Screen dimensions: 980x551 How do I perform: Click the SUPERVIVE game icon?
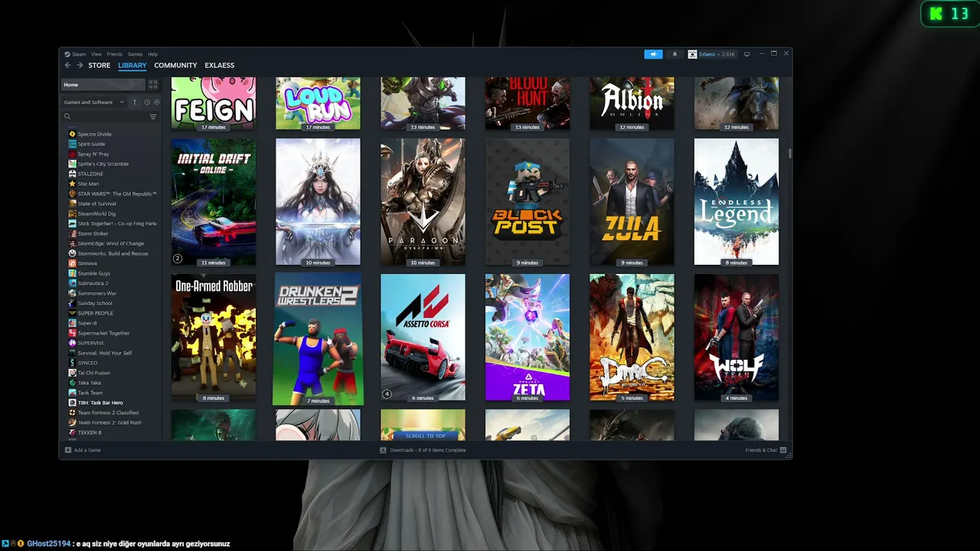(x=72, y=343)
